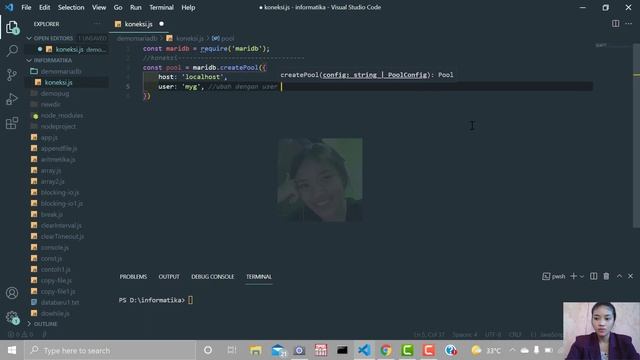This screenshot has height=360, width=640.
Task: Switch to the PROBLEMS panel tab
Action: 133,277
